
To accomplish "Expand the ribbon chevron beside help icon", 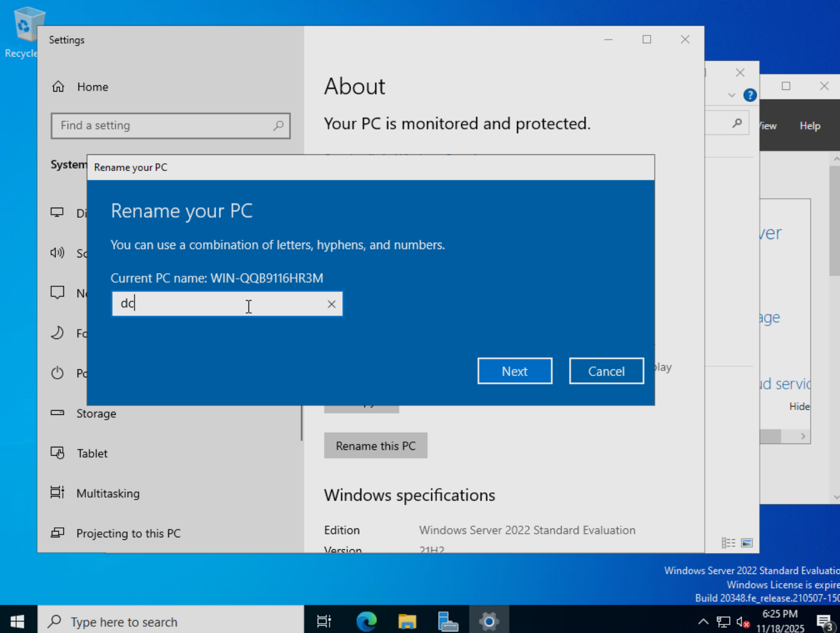I will point(732,95).
